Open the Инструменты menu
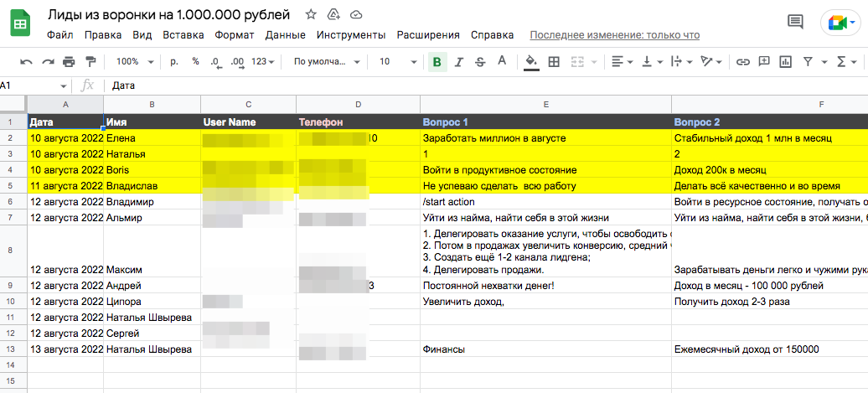 351,35
